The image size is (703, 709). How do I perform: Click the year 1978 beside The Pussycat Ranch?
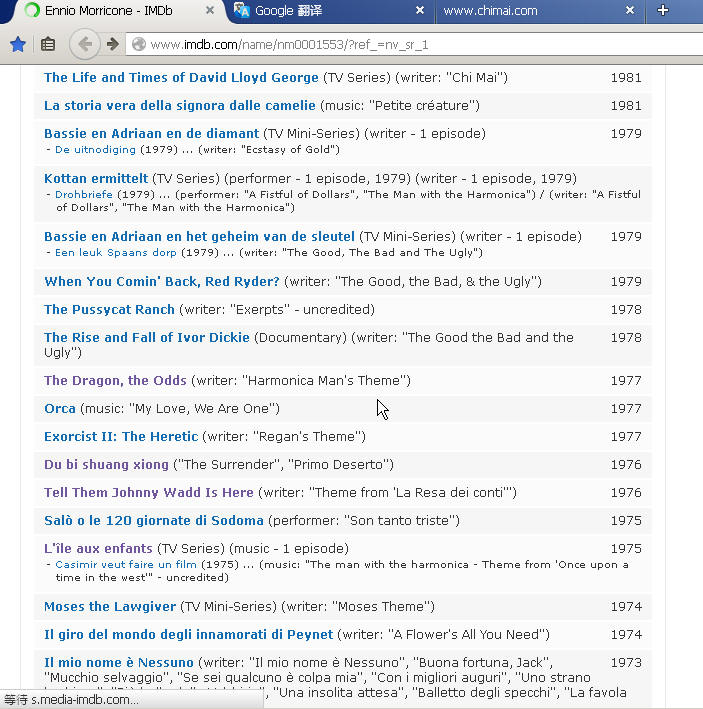[626, 309]
